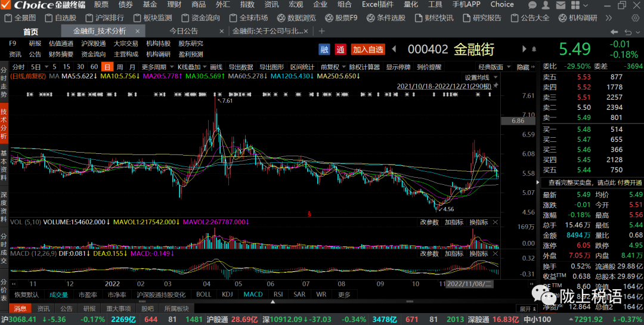Open the 经典版面 layout dropdown
The width and height of the screenshot is (644, 325).
tap(494, 67)
